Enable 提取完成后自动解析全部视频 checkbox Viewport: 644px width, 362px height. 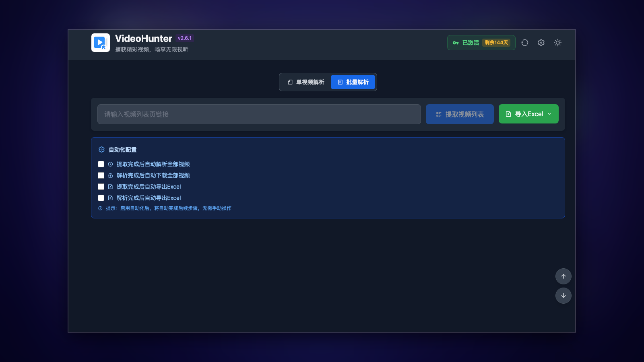[101, 164]
